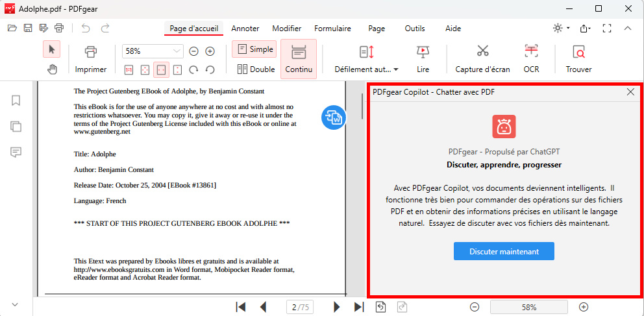644x316 pixels.
Task: Set actual size 1:1 view
Action: pos(129,70)
